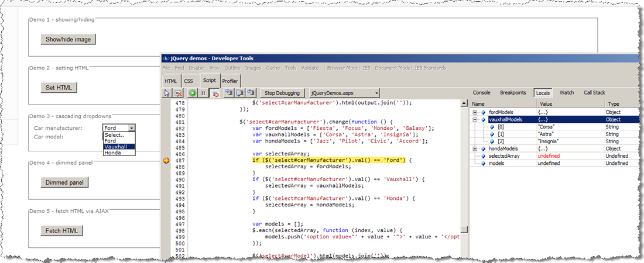Click the variable icon beside hondaModels

[484, 148]
